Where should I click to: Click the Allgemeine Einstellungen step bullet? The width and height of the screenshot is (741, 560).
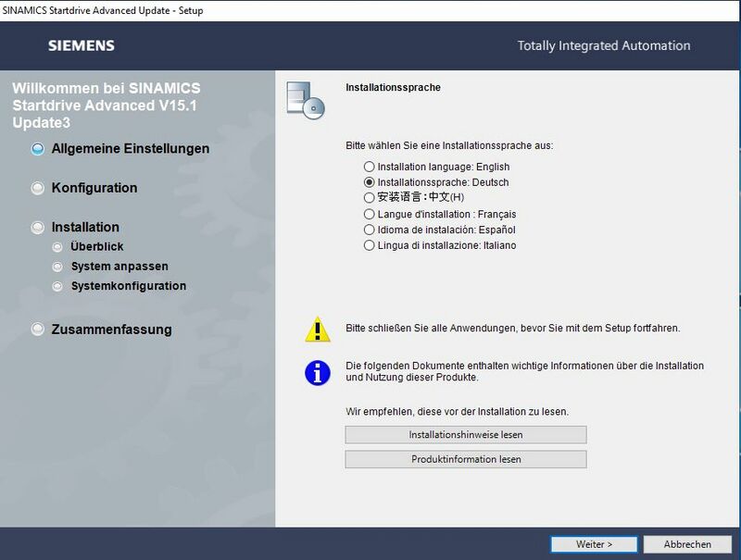38,149
